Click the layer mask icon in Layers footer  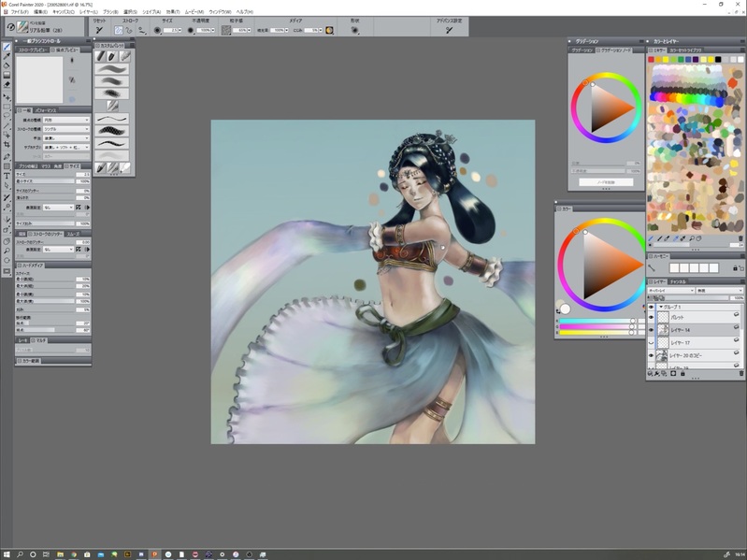(673, 374)
